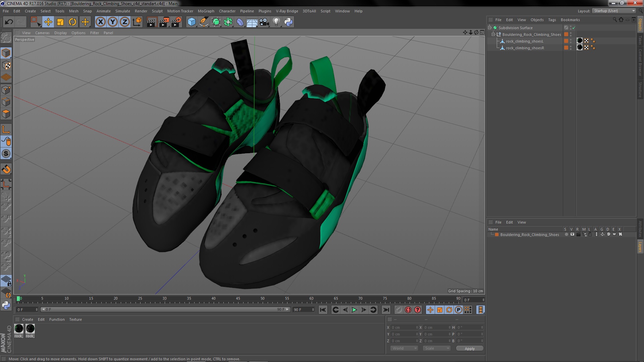Select the Scale tool
The image size is (644, 362).
(x=60, y=22)
